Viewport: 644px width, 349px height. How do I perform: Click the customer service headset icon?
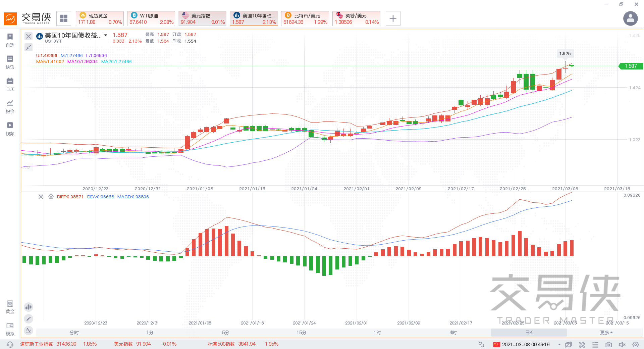(10, 344)
